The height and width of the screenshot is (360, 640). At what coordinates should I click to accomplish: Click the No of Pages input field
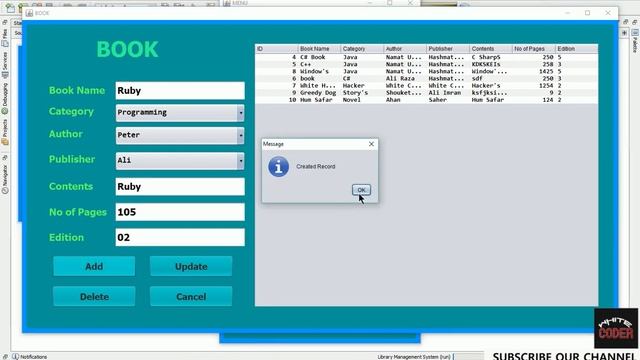click(180, 212)
